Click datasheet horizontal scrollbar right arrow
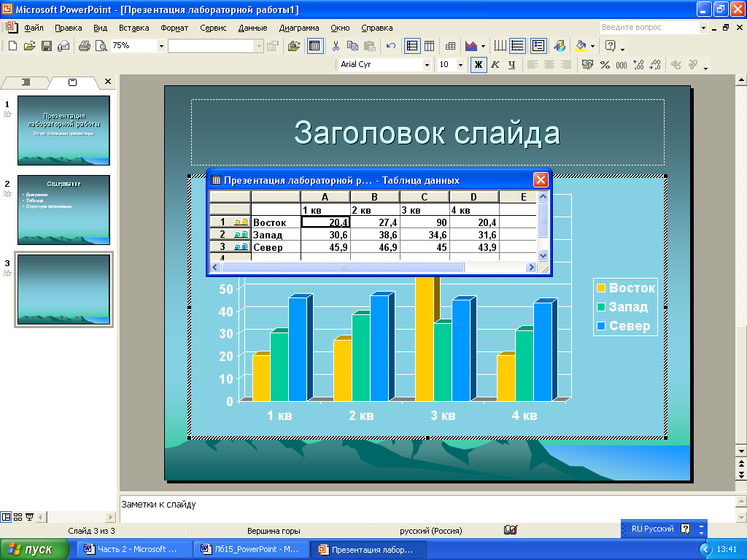Screen dimensions: 747x560 531,267
